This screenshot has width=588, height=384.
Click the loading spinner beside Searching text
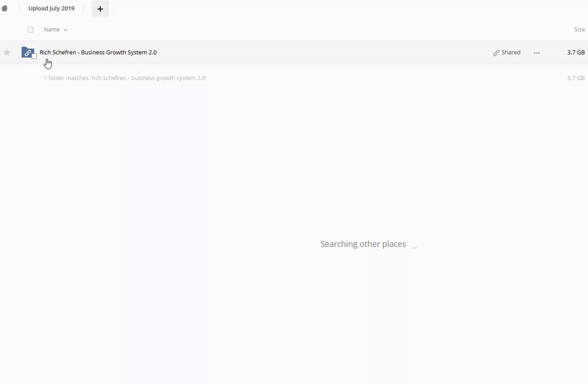[415, 245]
